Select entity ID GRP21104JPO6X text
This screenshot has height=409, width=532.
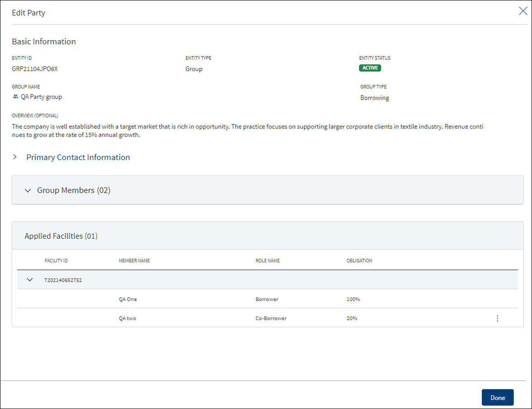tap(35, 69)
